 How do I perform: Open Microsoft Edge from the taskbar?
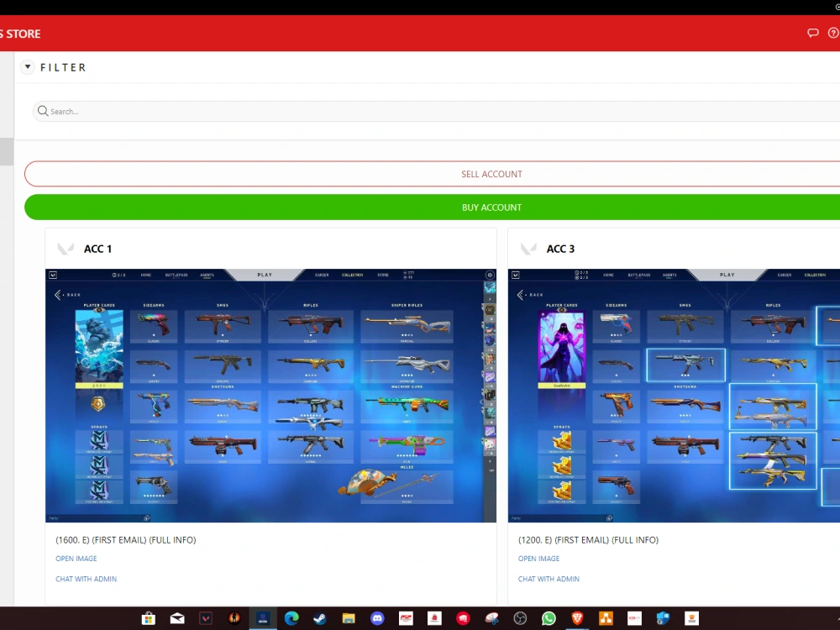coord(291,618)
